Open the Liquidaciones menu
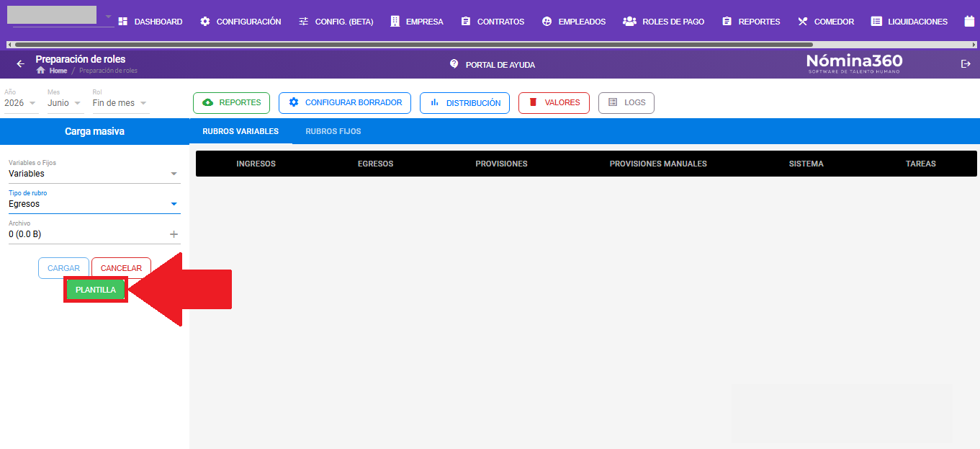Screen dimensions: 980x449 909,22
